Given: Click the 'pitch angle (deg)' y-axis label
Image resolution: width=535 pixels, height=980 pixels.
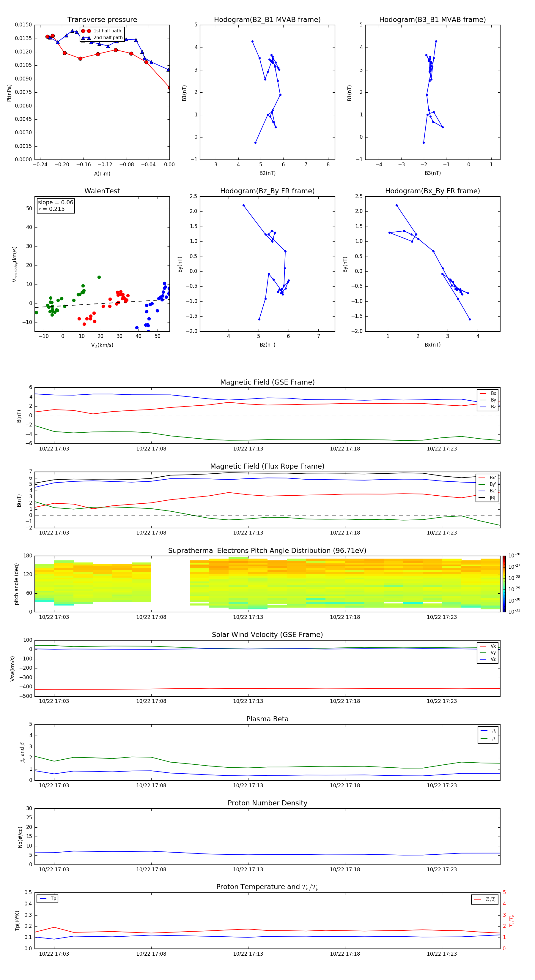Looking at the screenshot, I should point(16,584).
